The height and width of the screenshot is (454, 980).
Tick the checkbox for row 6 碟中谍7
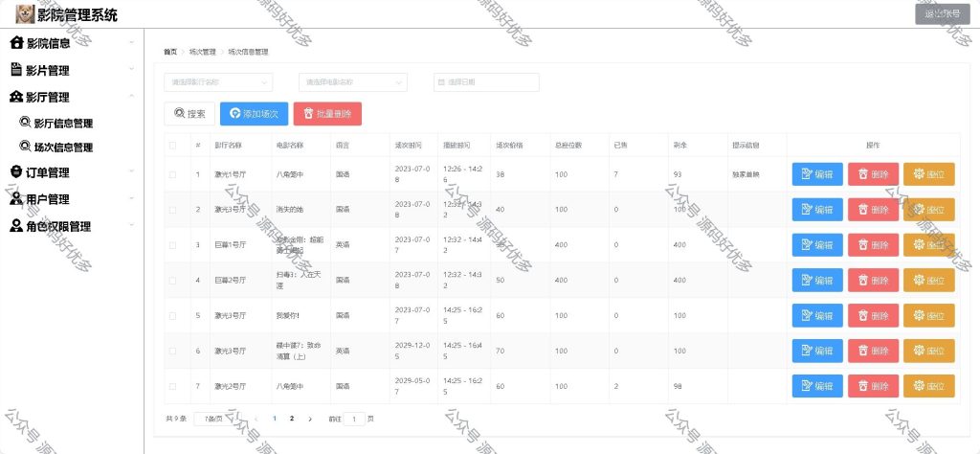[x=172, y=351]
